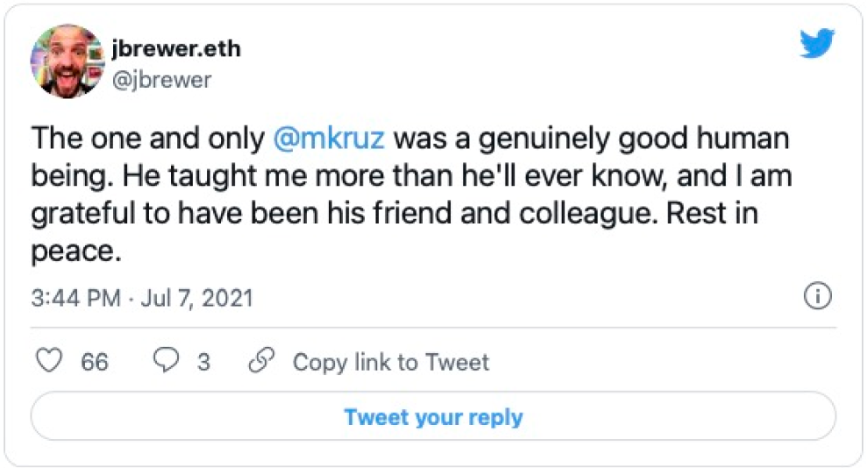Like the tweet with the heart icon

pos(53,361)
